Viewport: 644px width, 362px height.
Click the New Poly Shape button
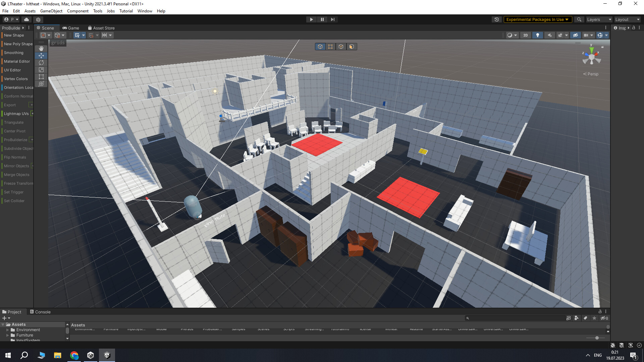point(18,44)
